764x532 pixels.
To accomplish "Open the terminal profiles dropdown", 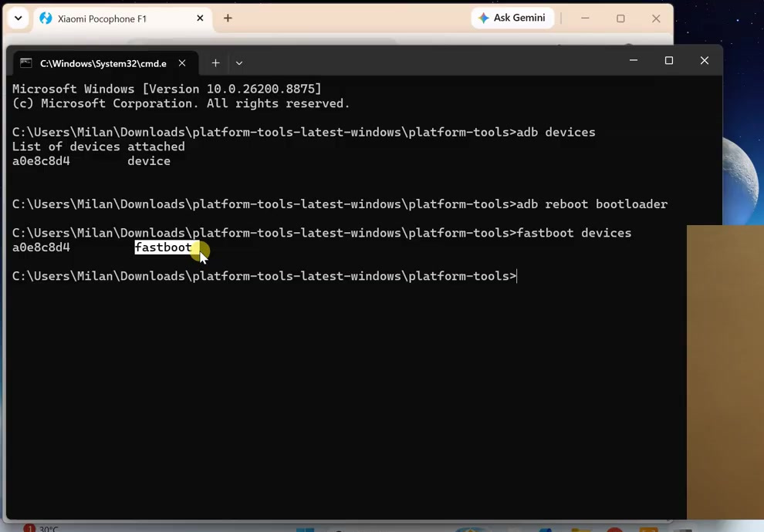I will (x=239, y=63).
